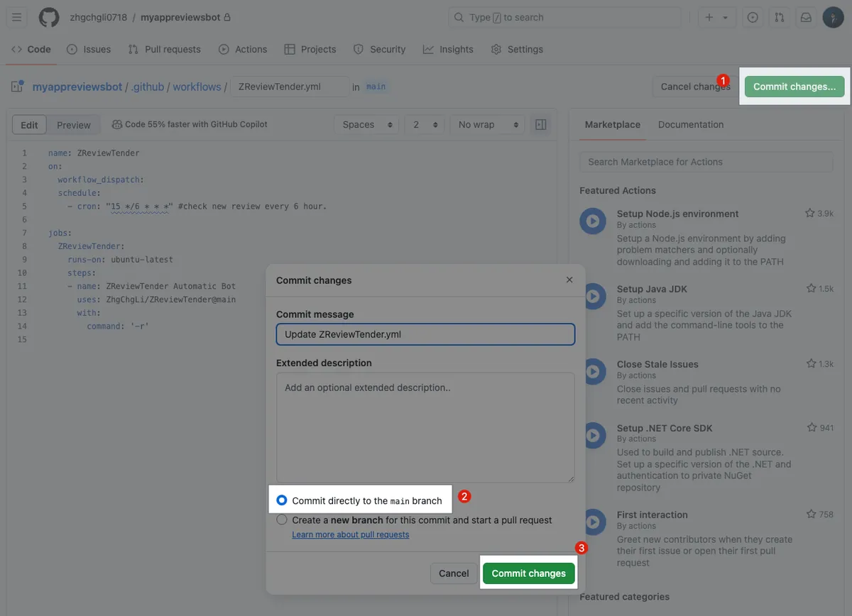
Task: Click green Commit changes button in dialog
Action: click(528, 573)
